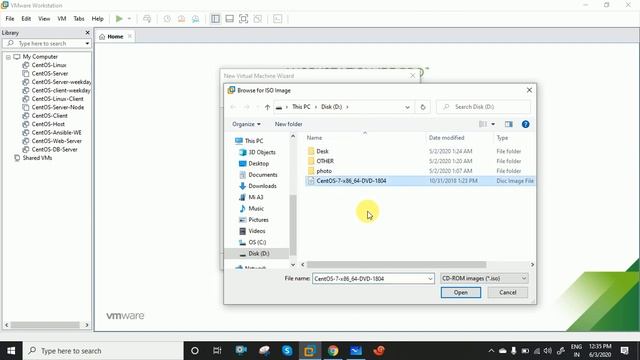Select the photo folder
Image resolution: width=640 pixels, height=360 pixels.
(x=324, y=171)
